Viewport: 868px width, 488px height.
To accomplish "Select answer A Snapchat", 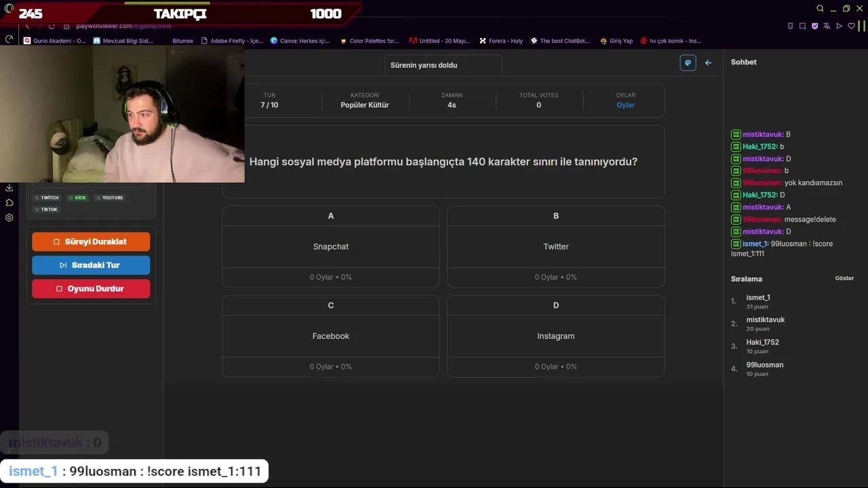I will point(331,247).
